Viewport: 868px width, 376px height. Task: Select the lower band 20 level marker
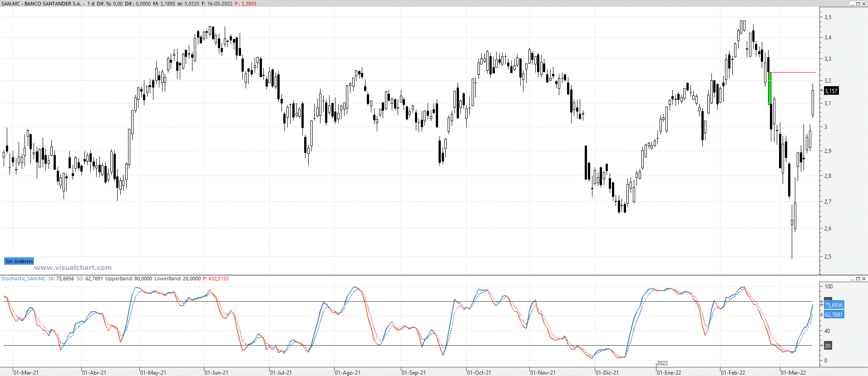click(x=828, y=346)
